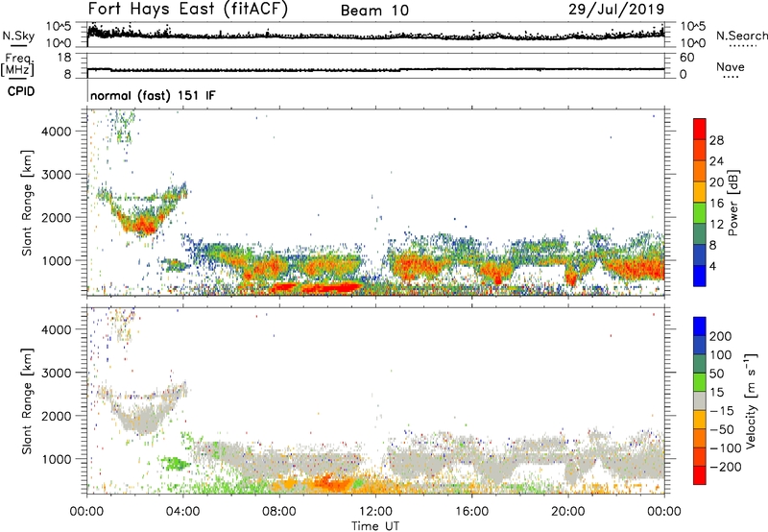The width and height of the screenshot is (768, 532).
Task: Click the 'N.Sky' axis label
Action: [18, 36]
